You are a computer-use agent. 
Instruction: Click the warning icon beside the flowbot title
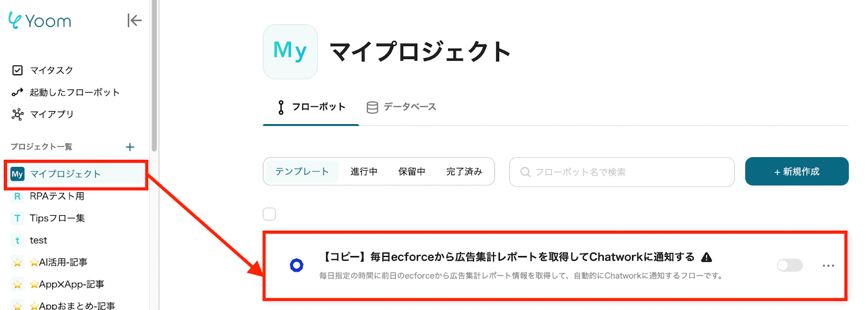coord(706,257)
